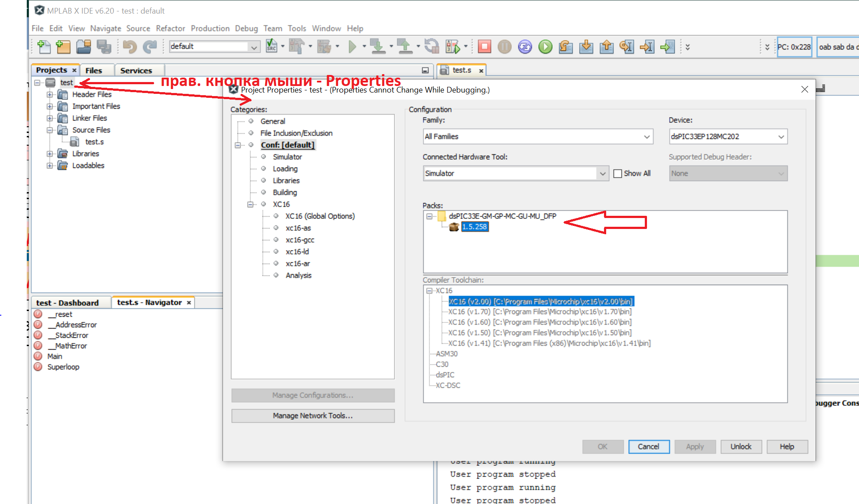Viewport: 859px width, 504px height.
Task: Expand the Header Files folder
Action: click(x=50, y=94)
